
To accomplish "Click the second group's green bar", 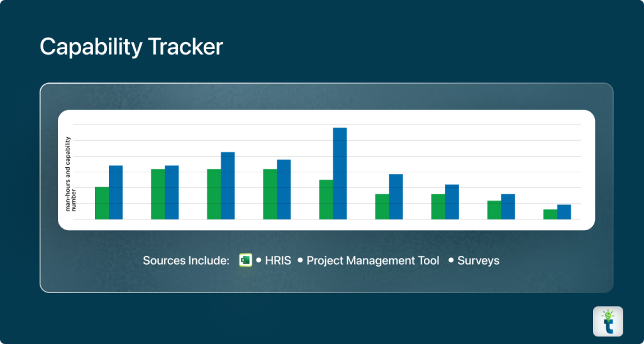I will point(158,194).
